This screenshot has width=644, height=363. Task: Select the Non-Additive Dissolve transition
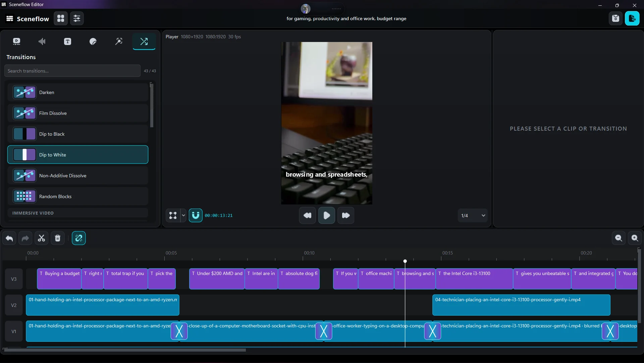pyautogui.click(x=78, y=176)
